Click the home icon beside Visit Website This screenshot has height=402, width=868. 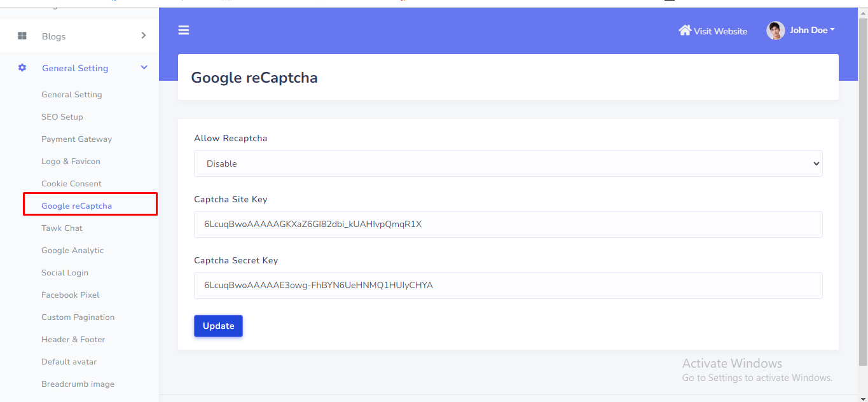[685, 31]
